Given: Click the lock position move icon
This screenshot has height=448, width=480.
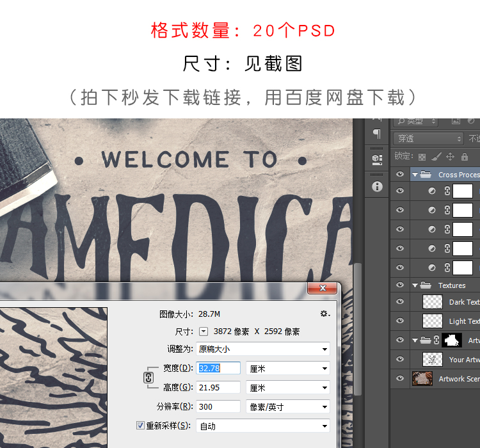Looking at the screenshot, I should (x=450, y=156).
